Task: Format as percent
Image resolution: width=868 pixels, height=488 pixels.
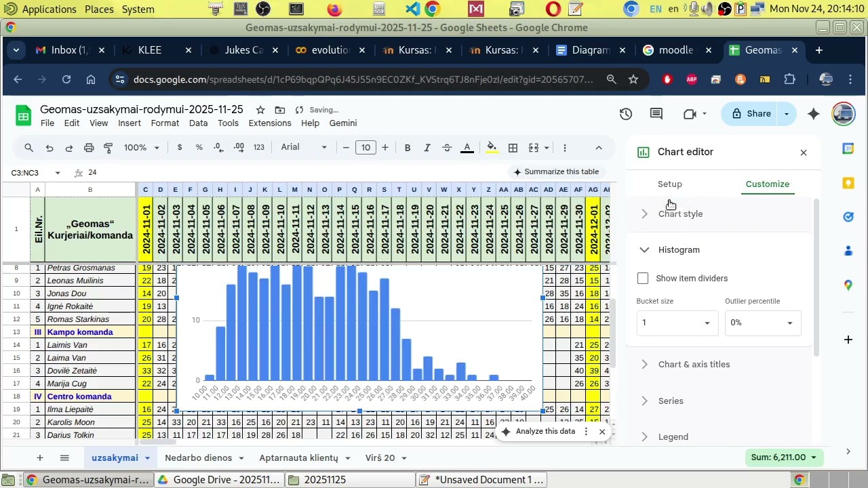Action: click(x=199, y=148)
